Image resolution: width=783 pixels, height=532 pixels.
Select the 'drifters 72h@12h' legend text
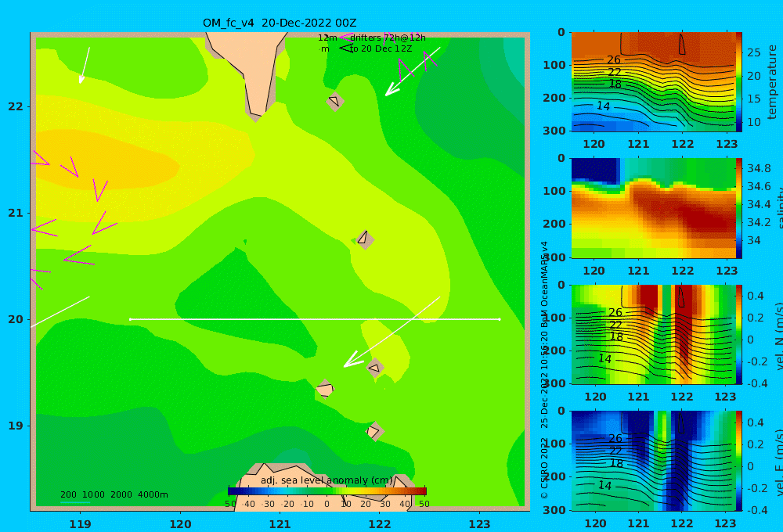[388, 38]
